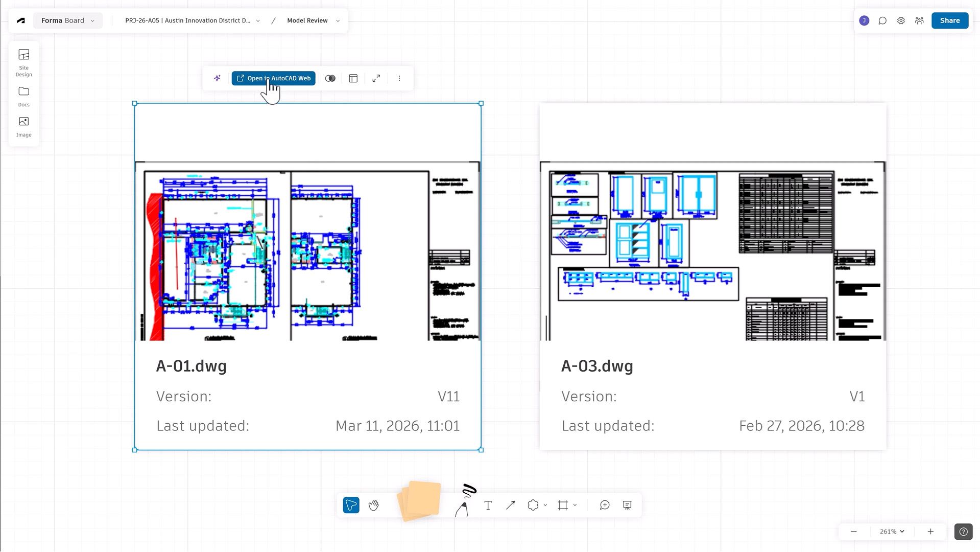Click the A-03.dwg file name
This screenshot has width=980, height=552.
tap(597, 366)
